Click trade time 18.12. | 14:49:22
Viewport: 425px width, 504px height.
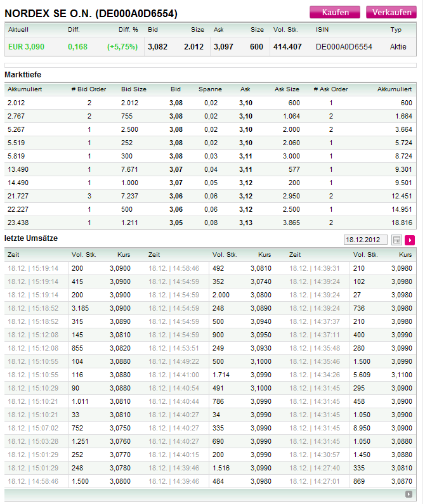174,361
